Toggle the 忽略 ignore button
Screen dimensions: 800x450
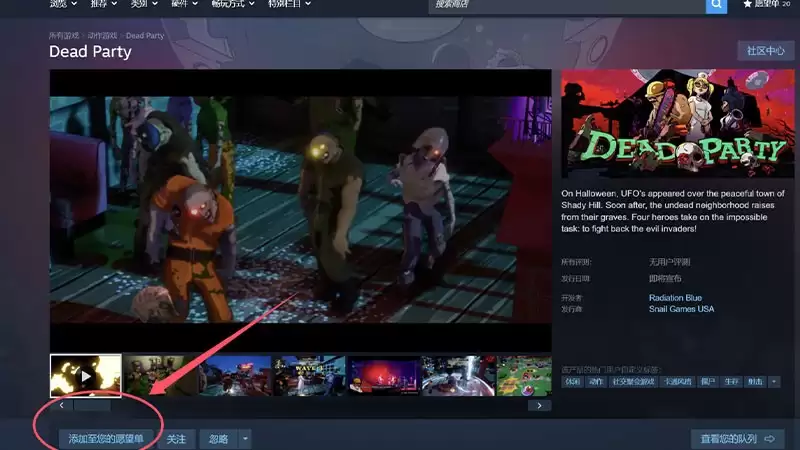[x=218, y=439]
